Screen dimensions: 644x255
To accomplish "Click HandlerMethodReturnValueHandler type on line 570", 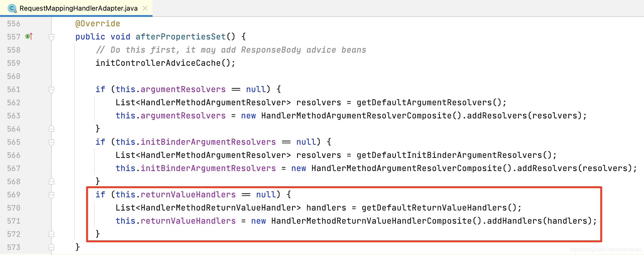I will (x=218, y=208).
